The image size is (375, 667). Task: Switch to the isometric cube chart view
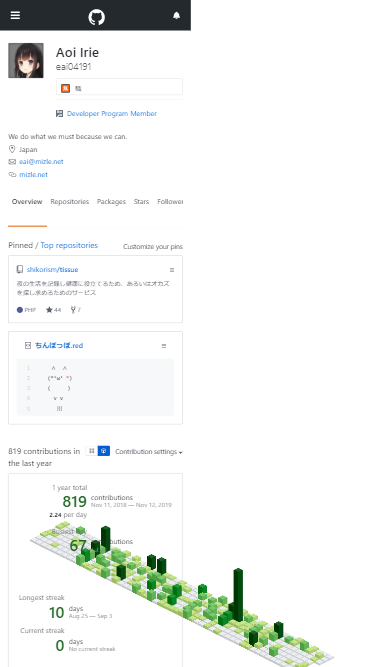(x=104, y=451)
